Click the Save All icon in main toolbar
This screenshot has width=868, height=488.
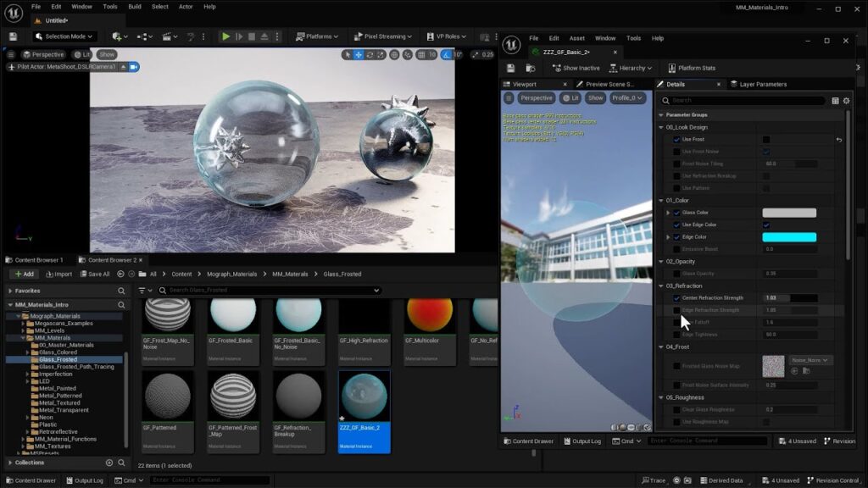tap(13, 36)
